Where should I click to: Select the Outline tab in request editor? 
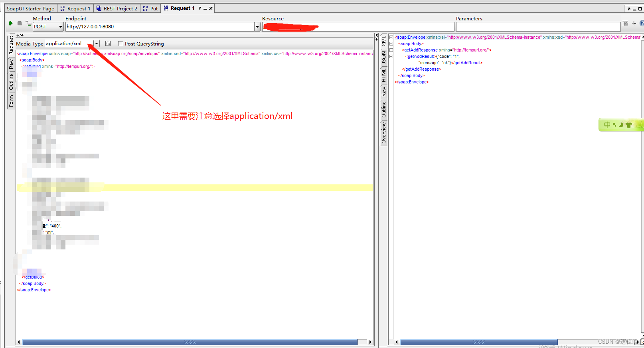coord(11,81)
